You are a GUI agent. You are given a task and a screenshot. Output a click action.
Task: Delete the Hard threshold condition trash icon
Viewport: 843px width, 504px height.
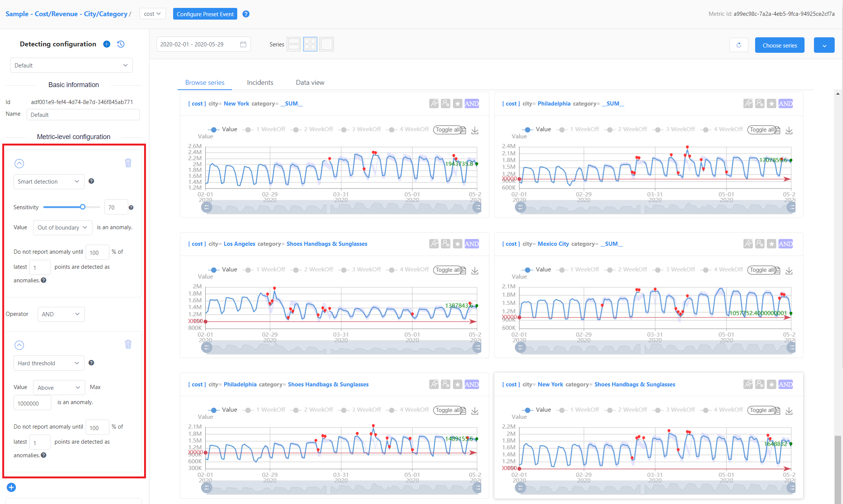pos(128,344)
